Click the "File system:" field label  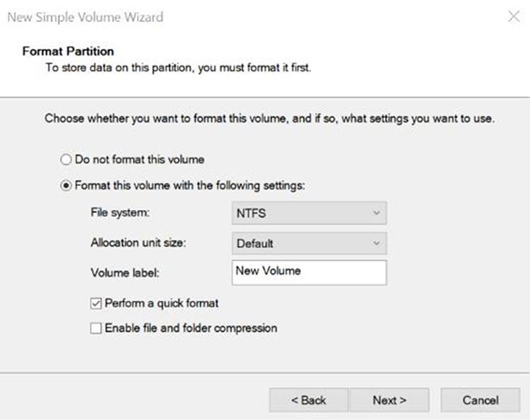click(x=121, y=213)
